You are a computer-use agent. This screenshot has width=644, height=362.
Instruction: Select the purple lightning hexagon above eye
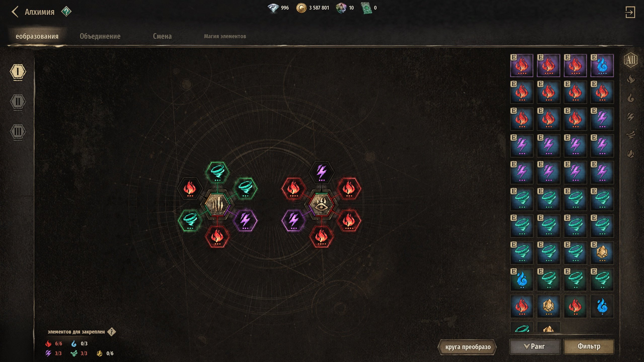pyautogui.click(x=321, y=172)
